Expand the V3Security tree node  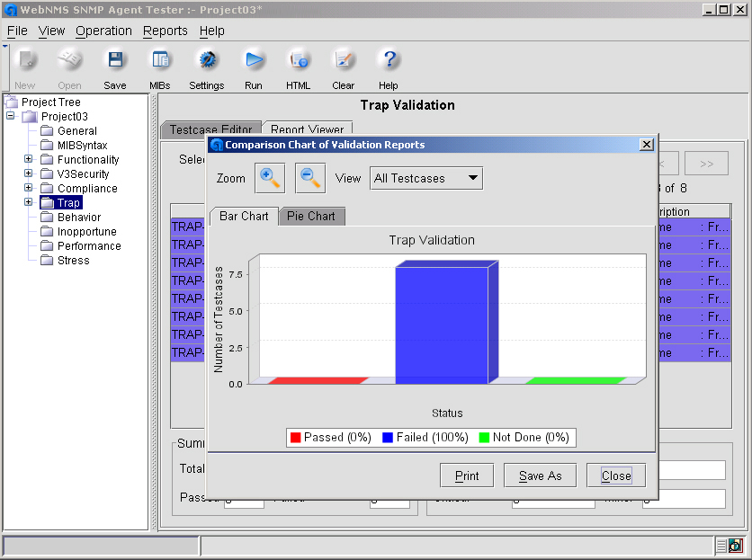tap(28, 173)
